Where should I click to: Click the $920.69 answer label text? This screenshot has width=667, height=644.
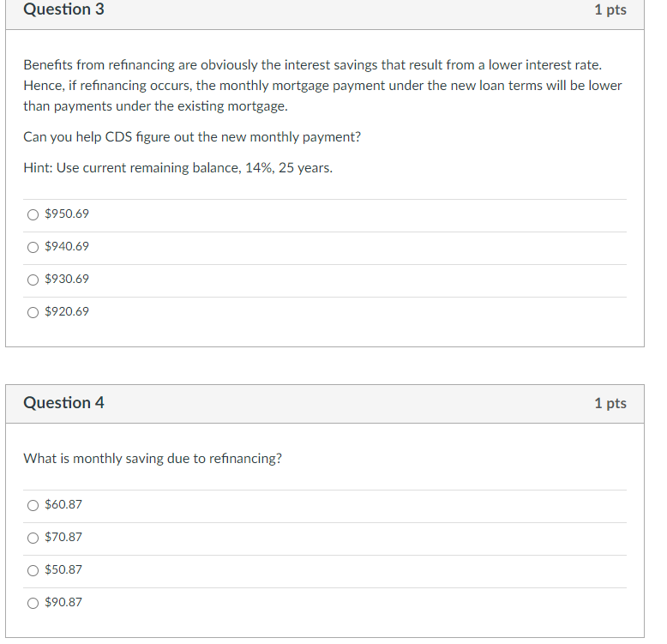click(67, 312)
